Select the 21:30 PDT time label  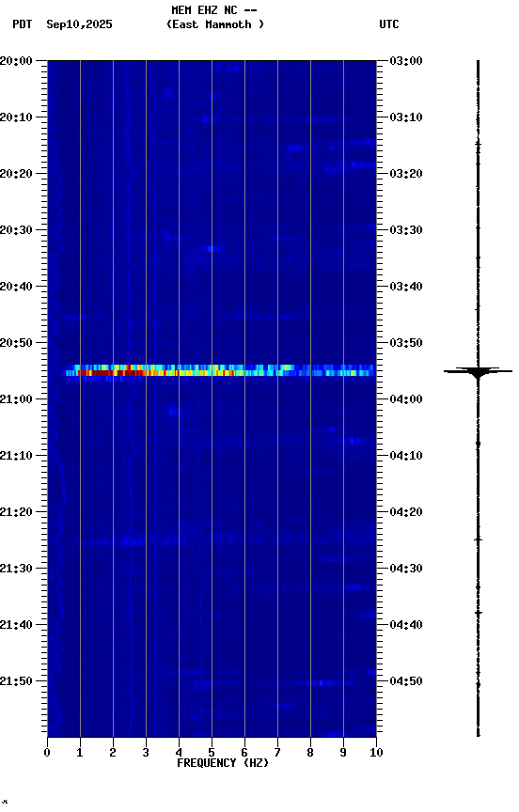coord(16,569)
